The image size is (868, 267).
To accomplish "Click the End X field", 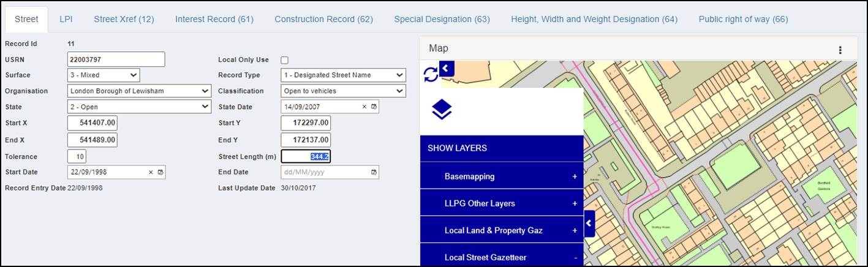I will tap(92, 140).
